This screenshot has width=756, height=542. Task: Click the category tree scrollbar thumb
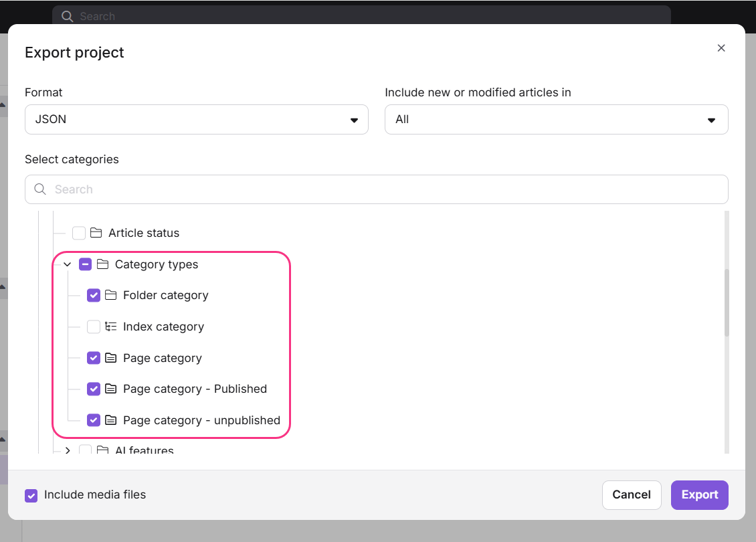727,302
